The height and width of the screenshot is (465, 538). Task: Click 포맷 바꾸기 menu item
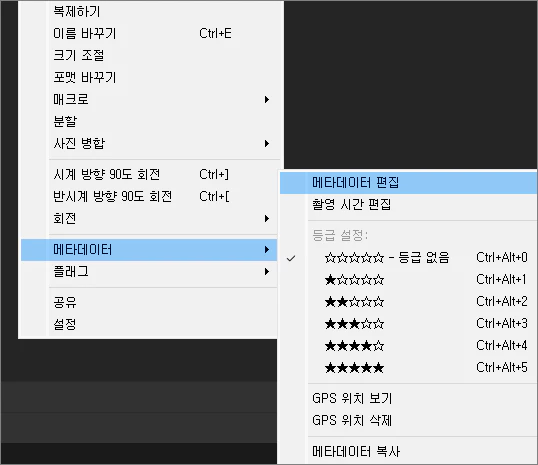(x=149, y=77)
